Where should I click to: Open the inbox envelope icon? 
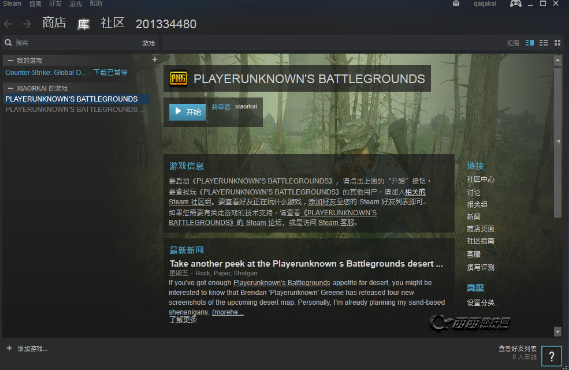pos(456,4)
